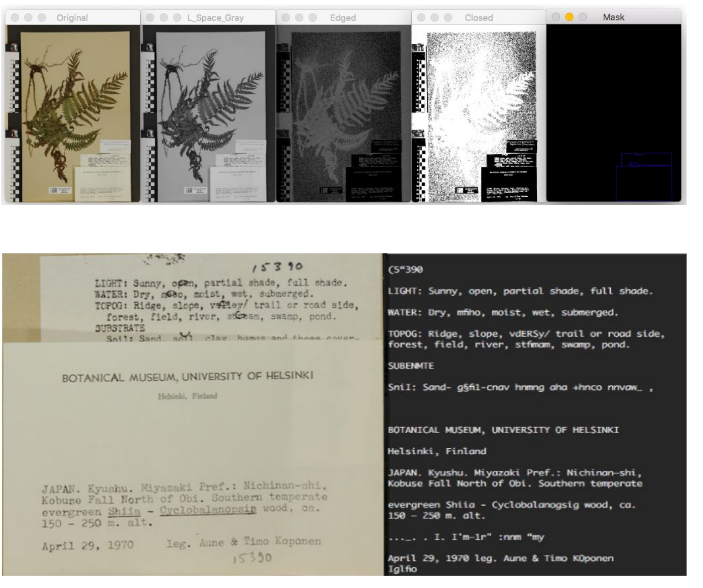703x588 pixels.
Task: Click the last OCR line "Iglfio"
Action: 402,569
